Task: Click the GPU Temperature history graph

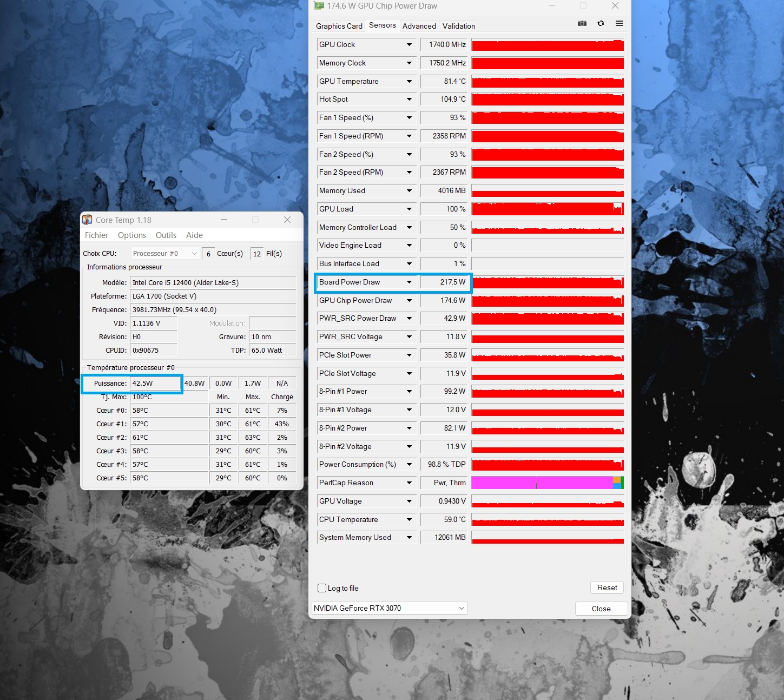Action: pos(548,81)
